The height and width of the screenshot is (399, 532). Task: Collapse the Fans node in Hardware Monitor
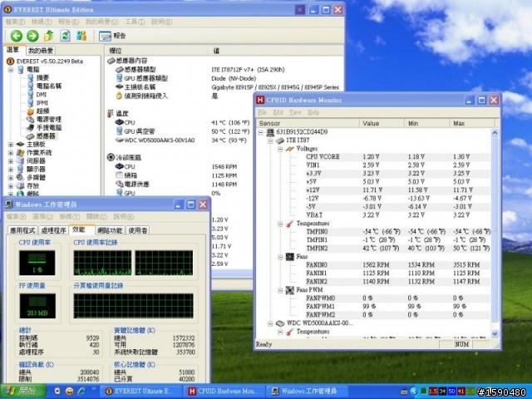(x=280, y=257)
